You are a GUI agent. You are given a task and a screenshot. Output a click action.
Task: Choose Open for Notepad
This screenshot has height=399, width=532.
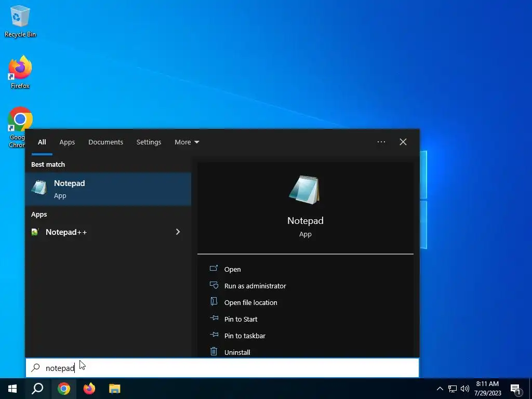click(232, 269)
